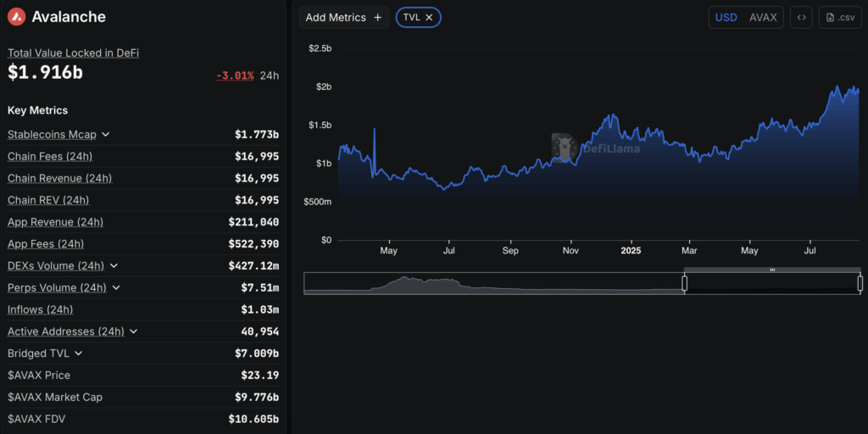The width and height of the screenshot is (868, 434).
Task: Click the $1.03m inflows value
Action: pyautogui.click(x=259, y=309)
